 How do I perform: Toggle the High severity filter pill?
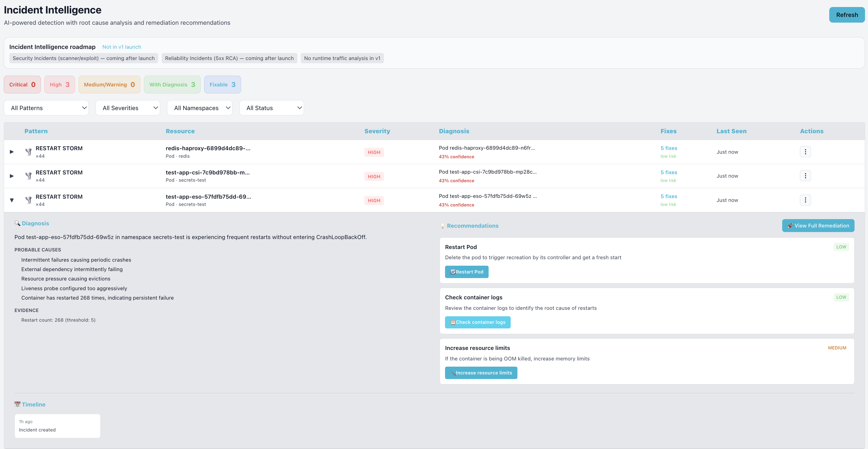pos(59,84)
